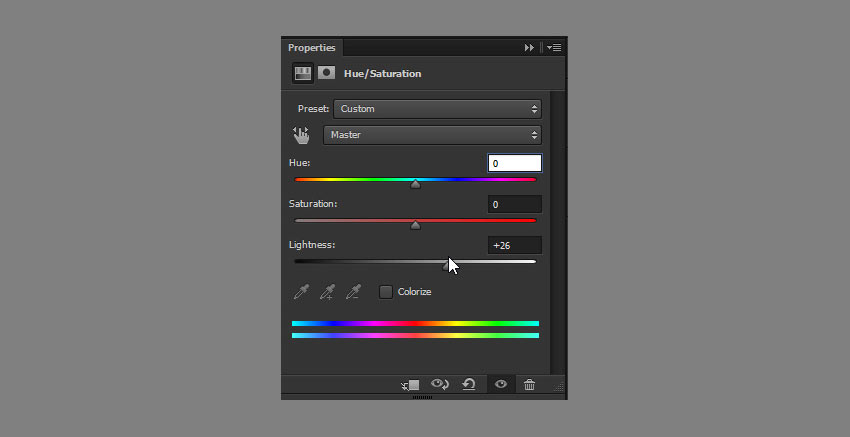This screenshot has width=850, height=437.
Task: Click the Preset label
Action: 313,109
